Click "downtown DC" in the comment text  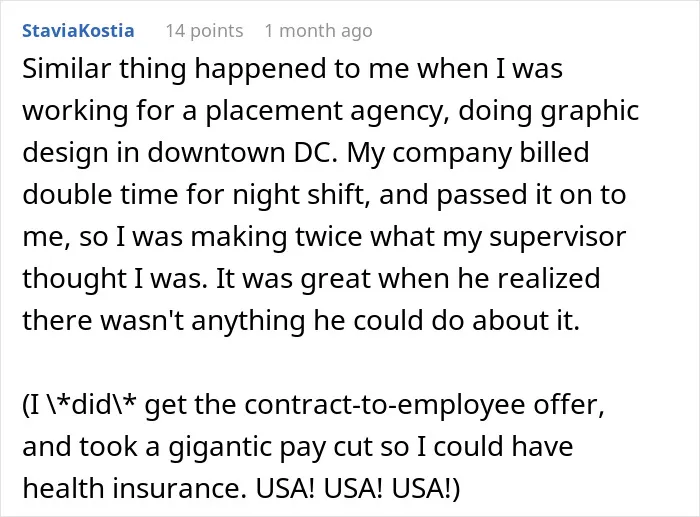pyautogui.click(x=242, y=152)
